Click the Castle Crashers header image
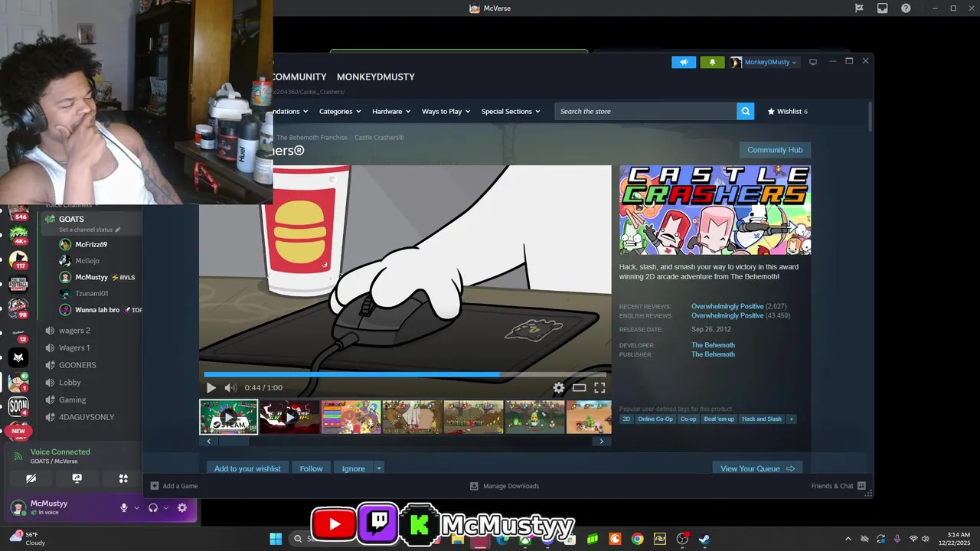 pos(715,210)
